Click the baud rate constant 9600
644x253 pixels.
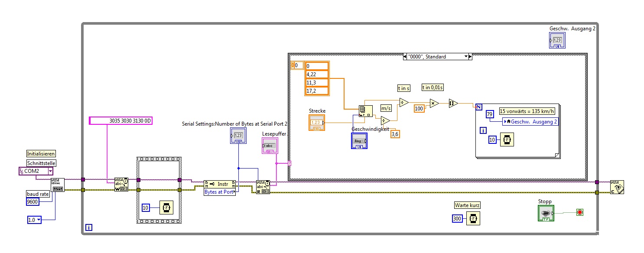(33, 202)
